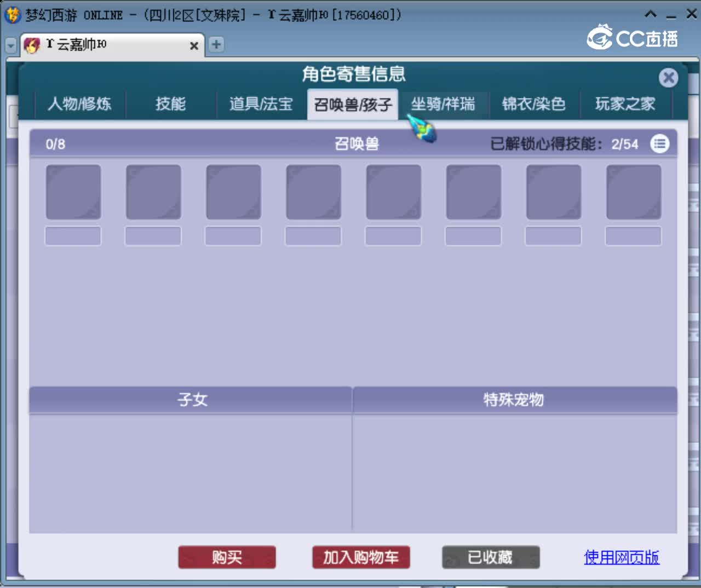Open the 道具/法宝 tab
701x588 pixels.
(x=261, y=104)
